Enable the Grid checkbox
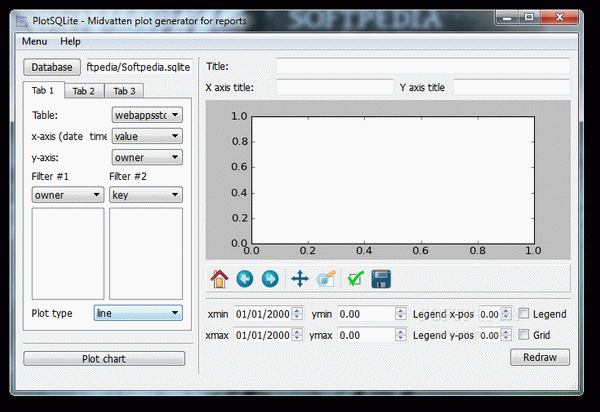The height and width of the screenshot is (412, 600). click(523, 335)
